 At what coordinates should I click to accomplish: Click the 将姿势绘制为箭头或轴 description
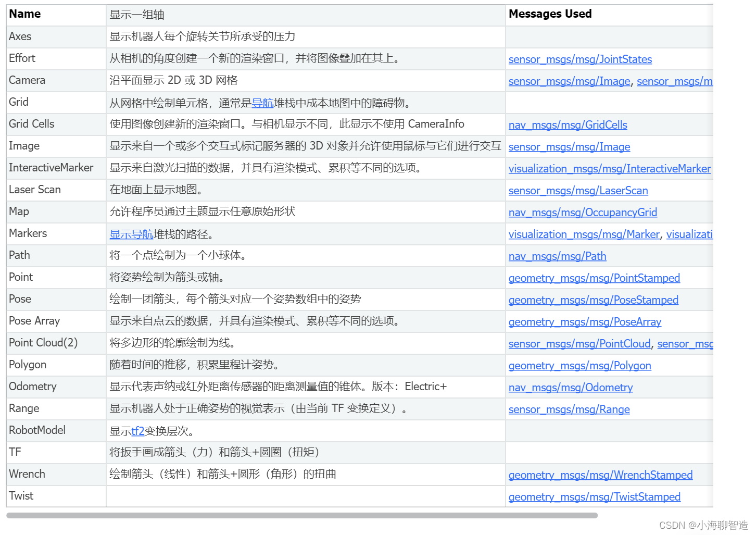pyautogui.click(x=167, y=278)
